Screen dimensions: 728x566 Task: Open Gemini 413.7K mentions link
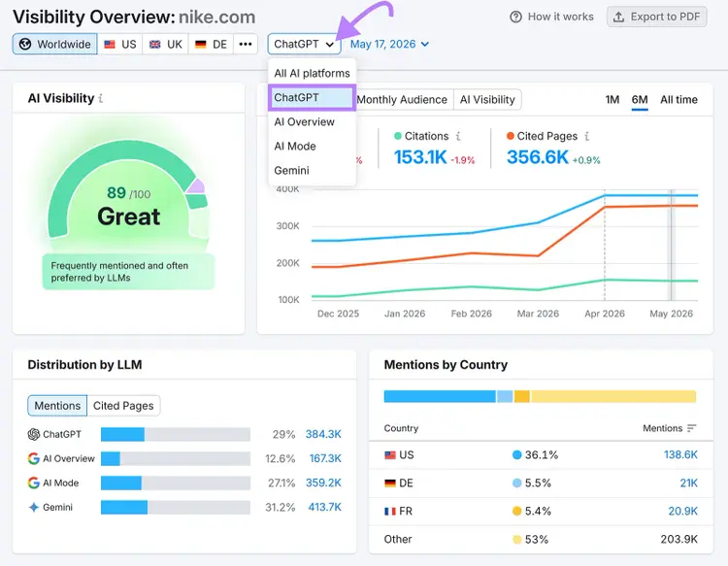pos(324,507)
